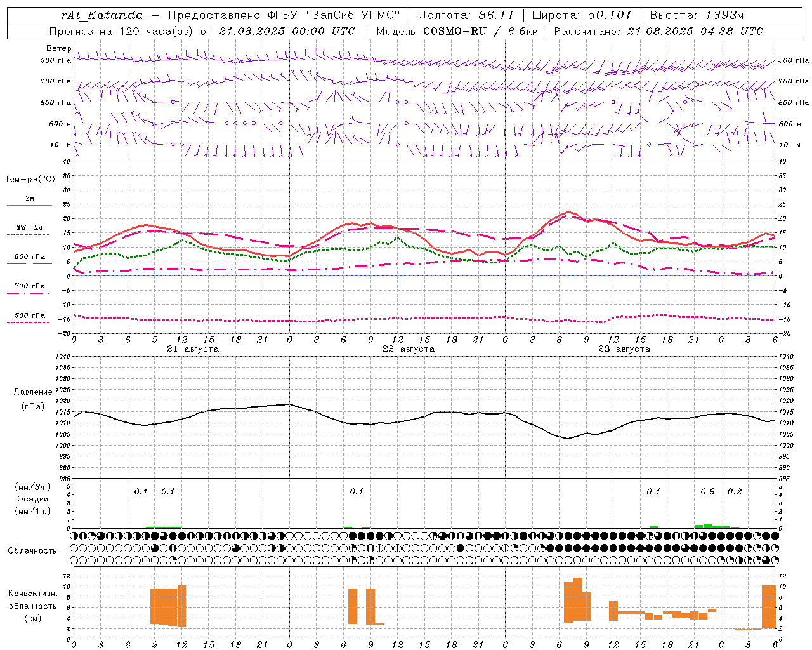The height and width of the screenshot is (650, 812).
Task: Click the forecast start 21.08.2025 00:00 UTC
Action: pyautogui.click(x=287, y=31)
